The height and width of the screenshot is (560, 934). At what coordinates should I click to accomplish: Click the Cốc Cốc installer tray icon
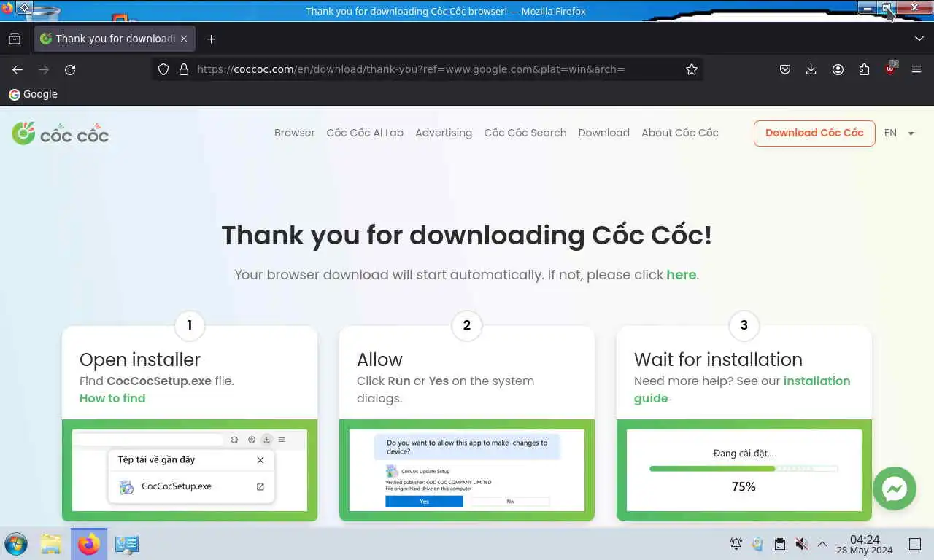tap(757, 544)
